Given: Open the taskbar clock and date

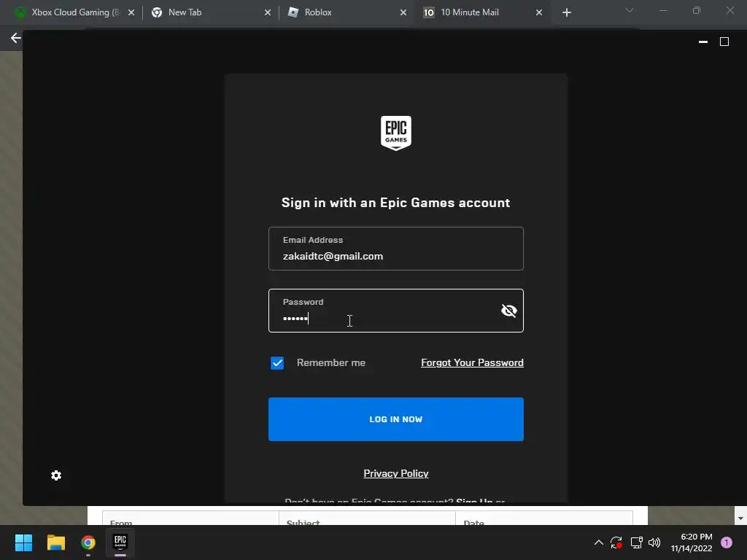Looking at the screenshot, I should [692, 542].
